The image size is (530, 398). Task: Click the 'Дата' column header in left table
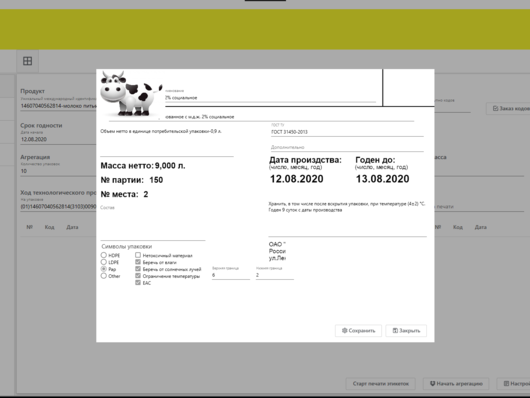click(72, 227)
